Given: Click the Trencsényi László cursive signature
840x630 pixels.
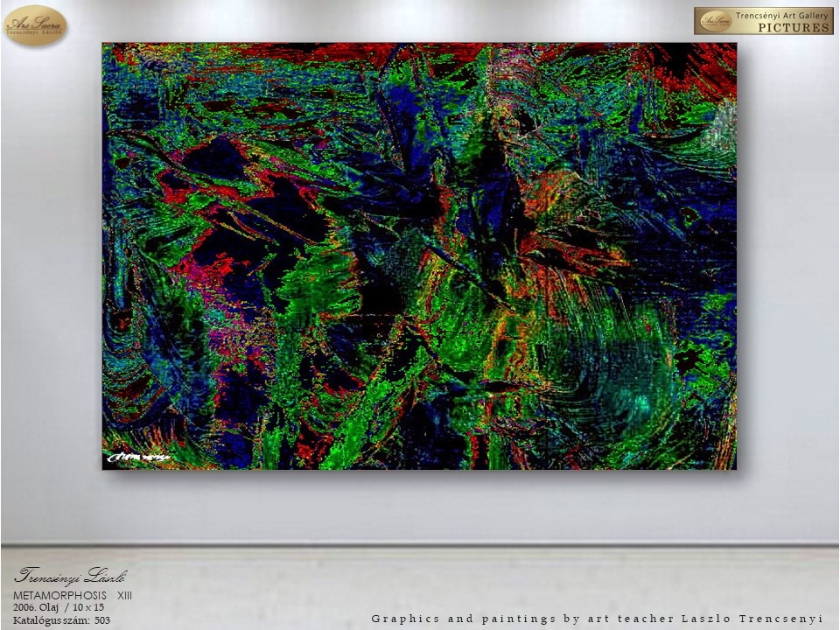Looking at the screenshot, I should click(71, 576).
